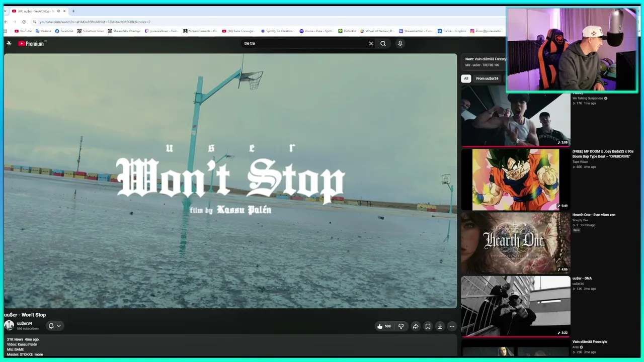Share the video using the arrow icon
This screenshot has width=644, height=362.
416,326
